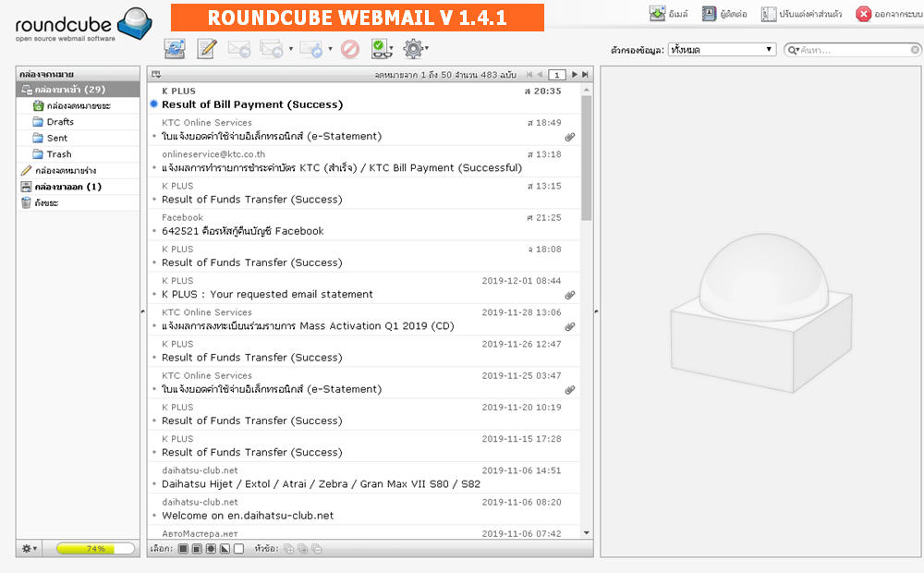Viewport: 924px width, 573px height.
Task: Open folder actions gear menu at bottom left
Action: (x=29, y=548)
